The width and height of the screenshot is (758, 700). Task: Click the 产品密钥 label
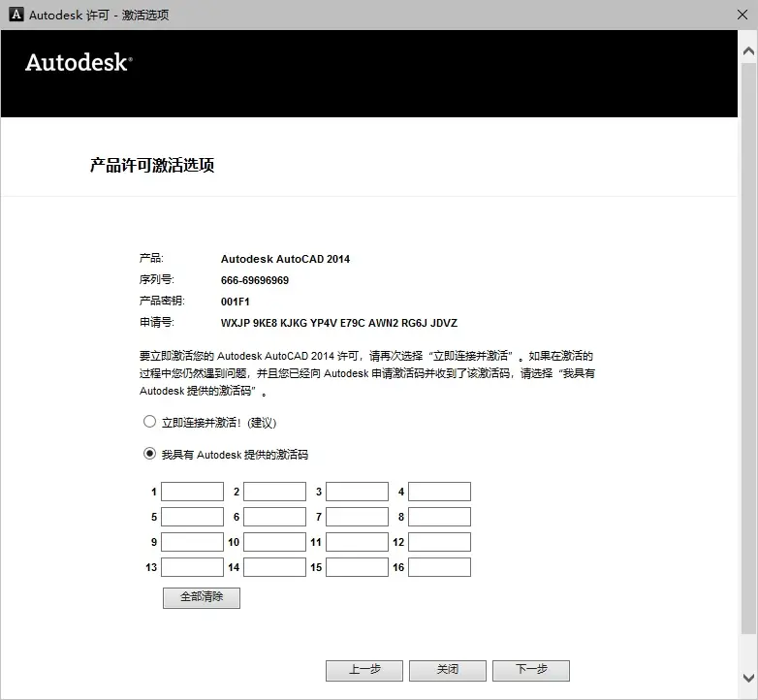coord(162,301)
